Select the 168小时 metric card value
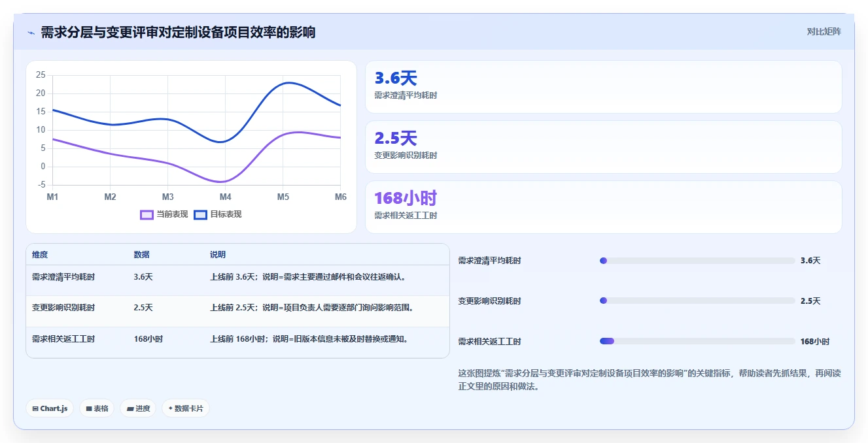 click(406, 199)
